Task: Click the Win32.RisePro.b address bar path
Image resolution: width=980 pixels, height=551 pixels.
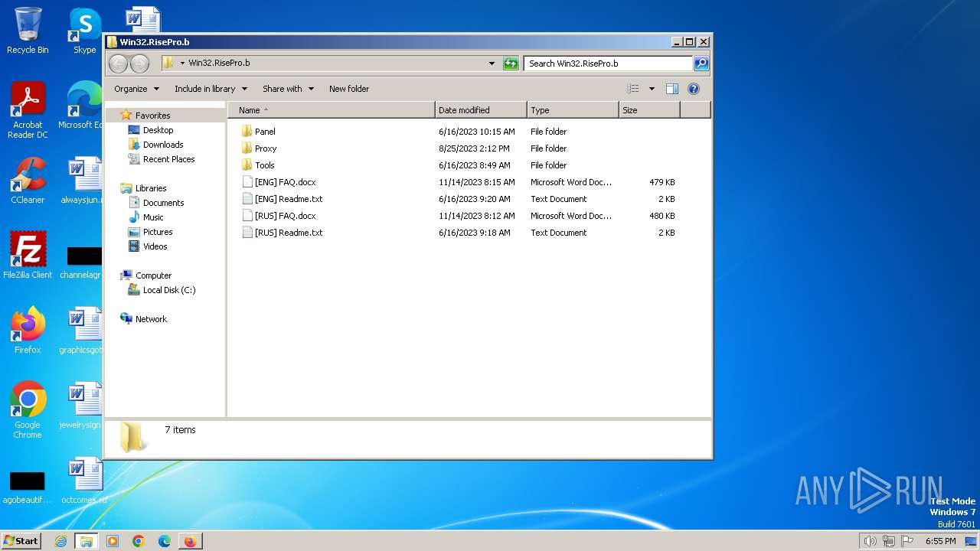Action: [219, 64]
